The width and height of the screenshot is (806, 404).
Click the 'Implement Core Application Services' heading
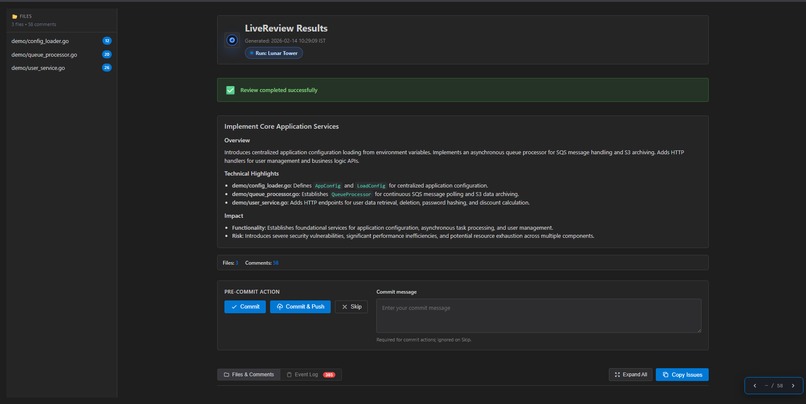pos(281,126)
